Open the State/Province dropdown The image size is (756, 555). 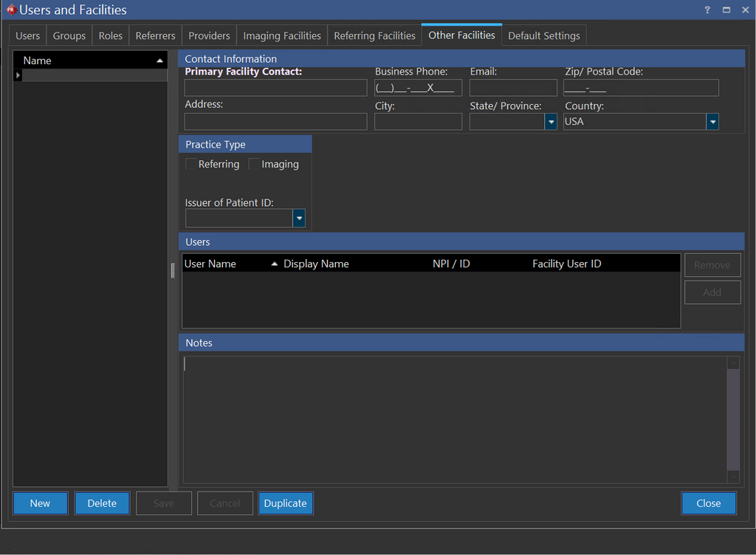551,122
